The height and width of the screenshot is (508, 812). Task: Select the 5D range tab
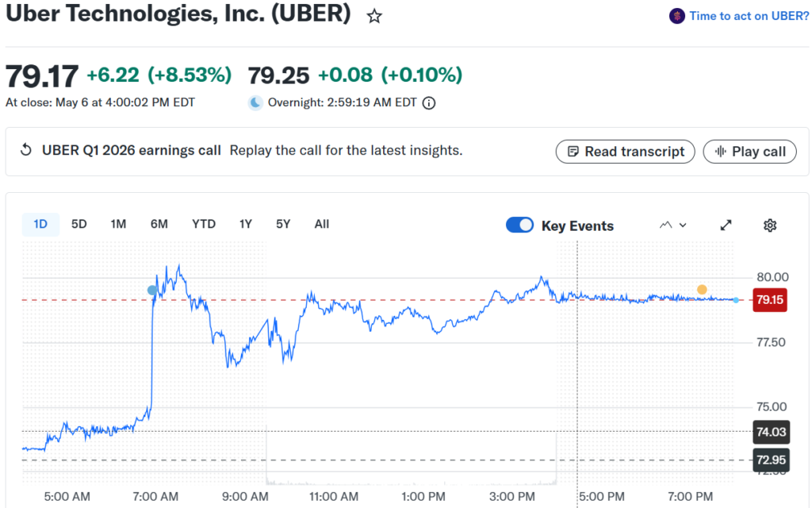pyautogui.click(x=79, y=224)
